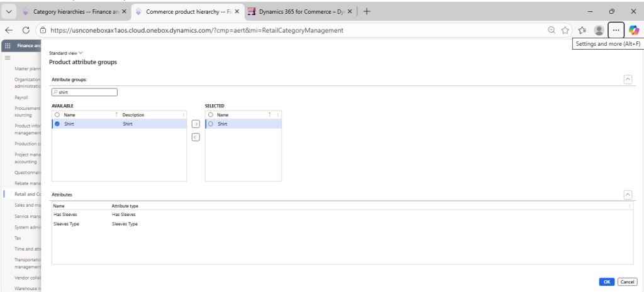Image resolution: width=644 pixels, height=292 pixels.
Task: Open the Copilot icon in browser toolbar
Action: [x=633, y=30]
